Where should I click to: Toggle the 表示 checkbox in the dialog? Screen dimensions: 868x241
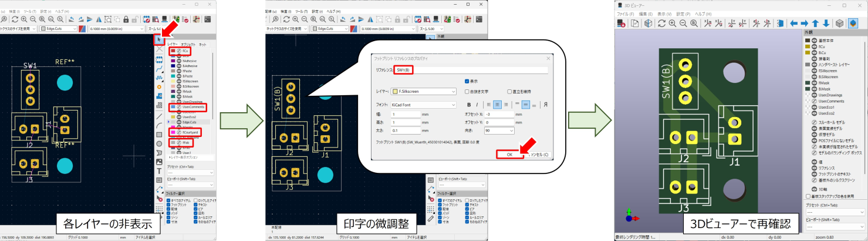pos(467,81)
